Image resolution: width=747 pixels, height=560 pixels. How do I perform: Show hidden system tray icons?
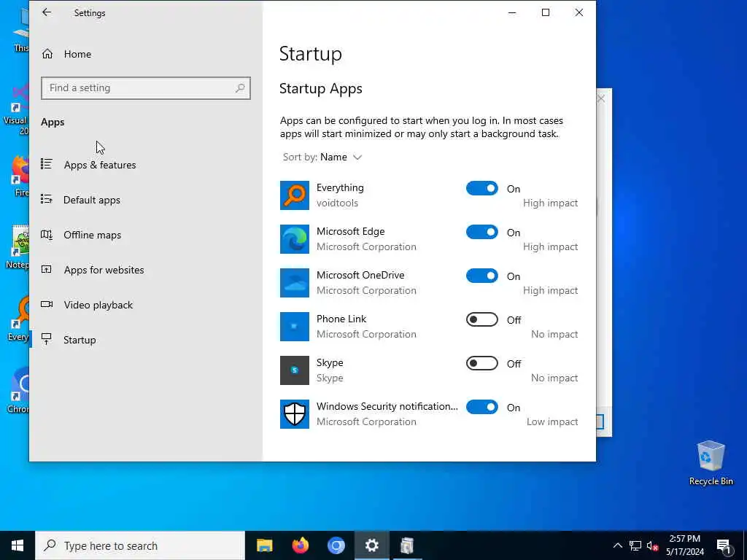(x=617, y=545)
